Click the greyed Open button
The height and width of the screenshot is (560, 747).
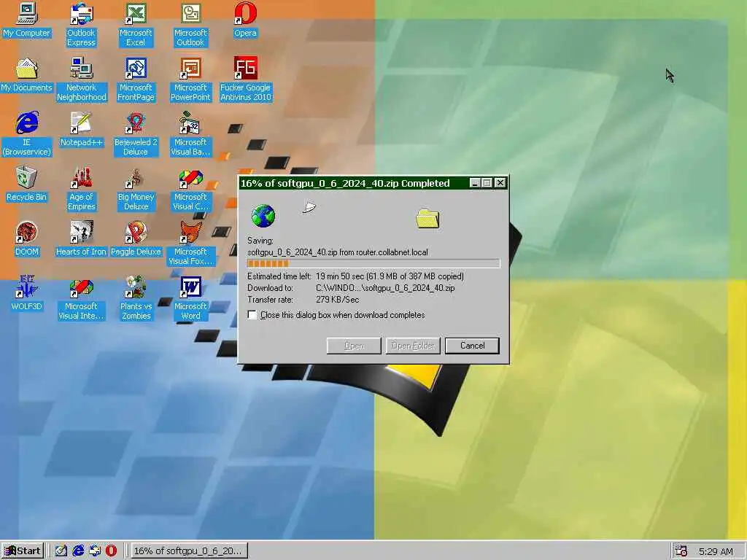point(354,346)
